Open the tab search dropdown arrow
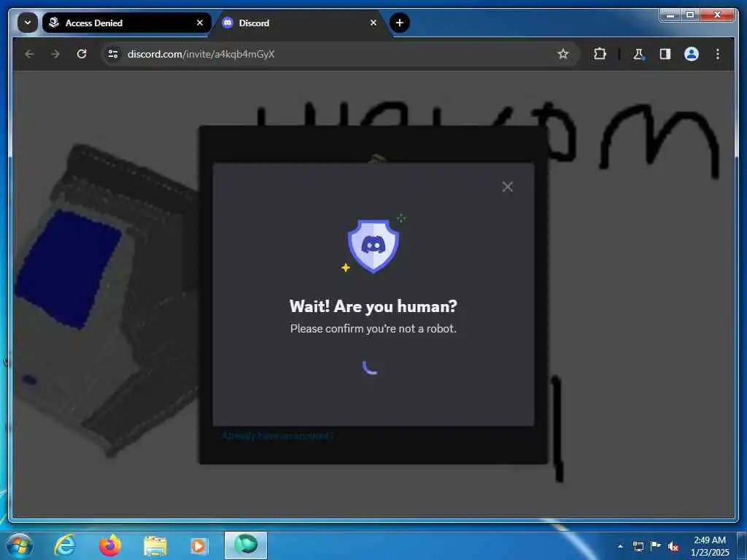 coord(28,23)
